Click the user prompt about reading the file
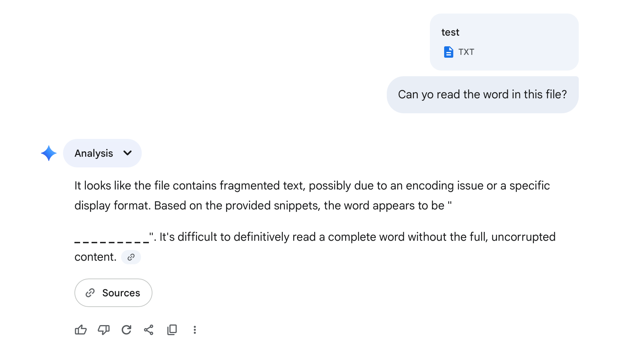This screenshot has width=624, height=364. point(482,95)
